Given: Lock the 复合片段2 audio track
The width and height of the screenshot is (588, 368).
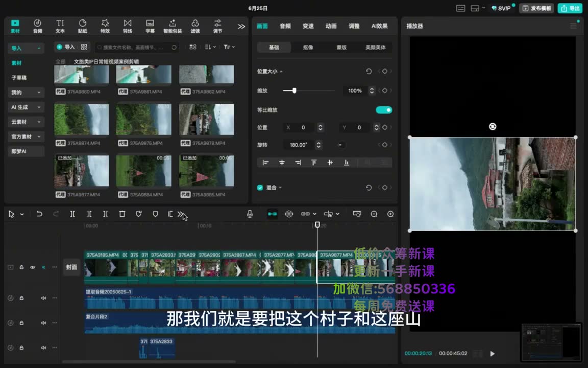Looking at the screenshot, I should 21,323.
